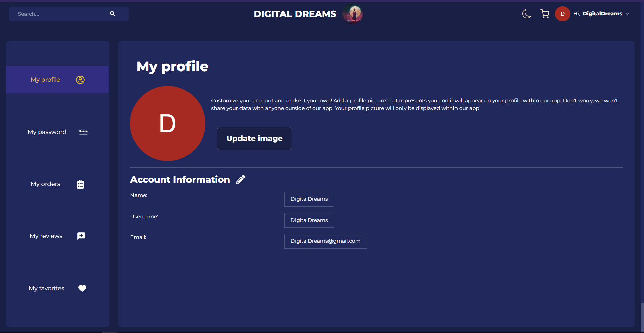Click the large red profile picture
The image size is (644, 333).
tap(167, 124)
